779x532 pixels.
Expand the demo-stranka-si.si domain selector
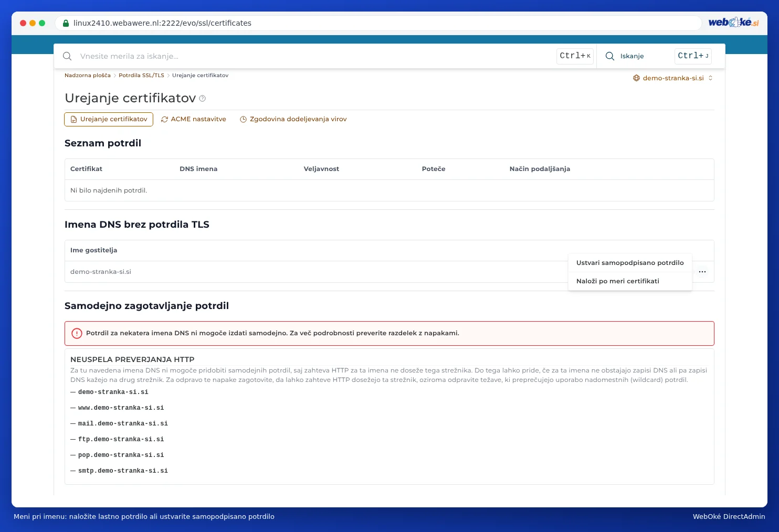(673, 78)
